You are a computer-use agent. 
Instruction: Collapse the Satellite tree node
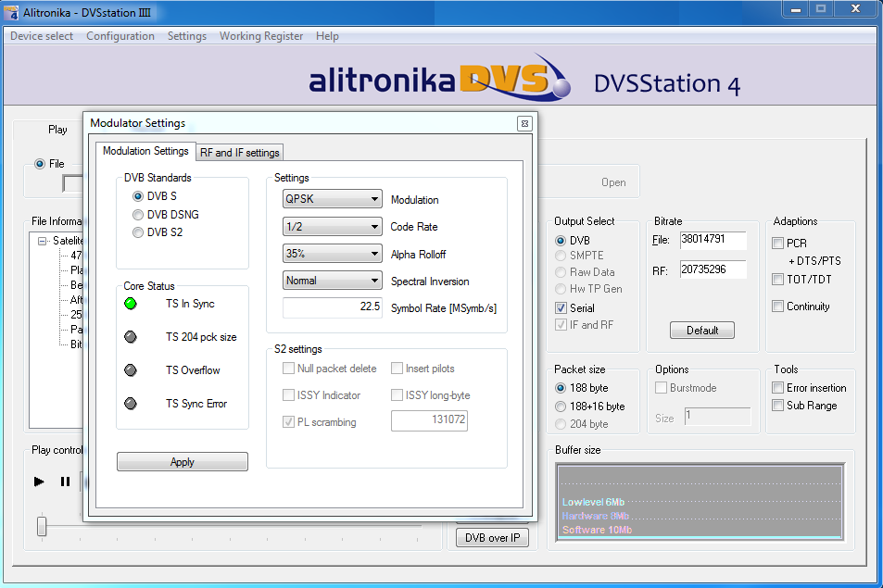(43, 241)
